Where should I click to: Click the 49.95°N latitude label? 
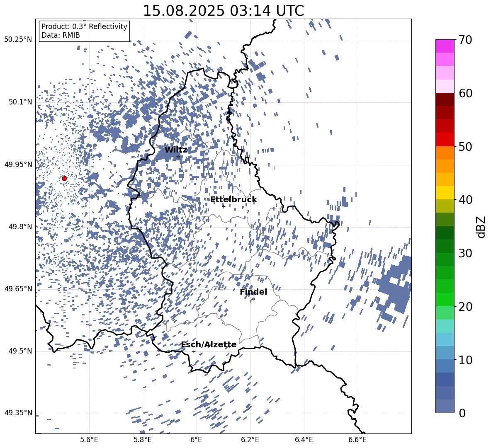coord(18,165)
